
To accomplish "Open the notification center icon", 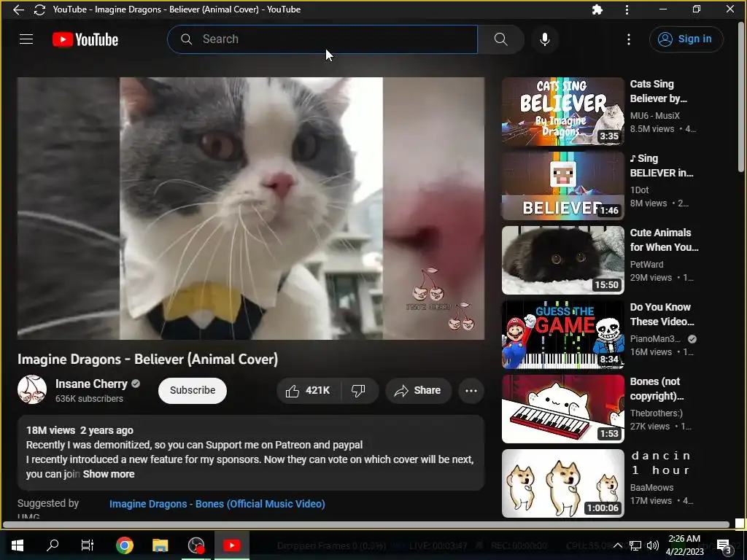I will (x=724, y=546).
